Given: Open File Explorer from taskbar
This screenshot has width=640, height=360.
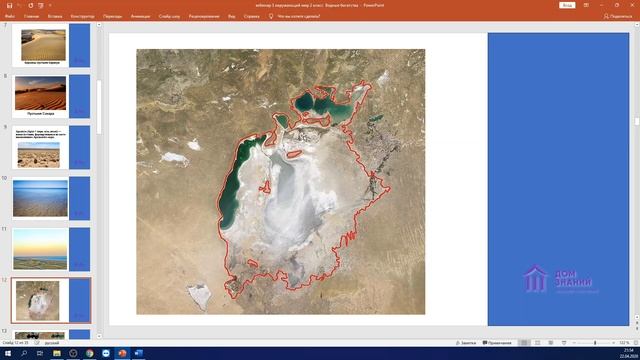Looking at the screenshot, I should pos(57,353).
